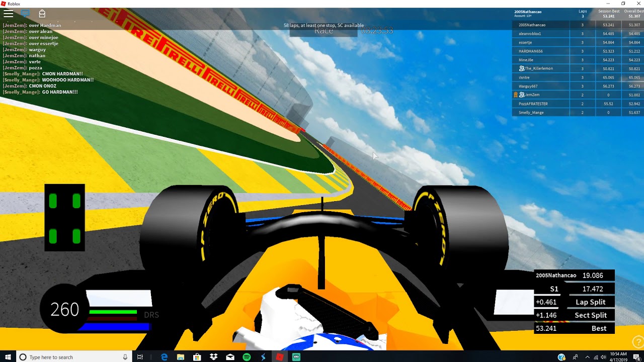Open the People icon in system tray
The height and width of the screenshot is (362, 644).
tap(575, 357)
